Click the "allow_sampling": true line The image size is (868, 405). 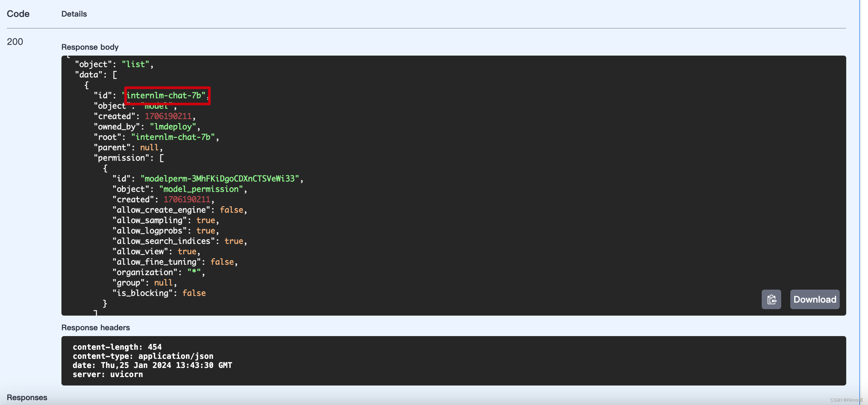(x=166, y=220)
